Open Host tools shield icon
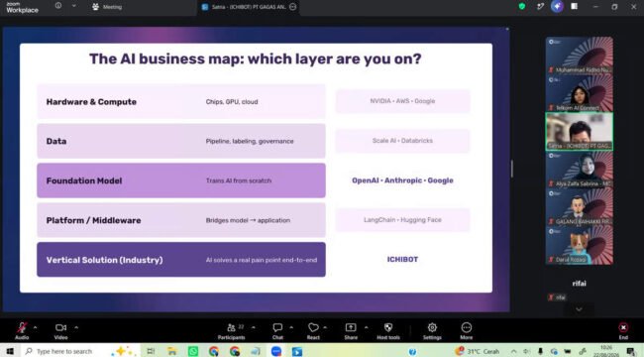 (388, 330)
